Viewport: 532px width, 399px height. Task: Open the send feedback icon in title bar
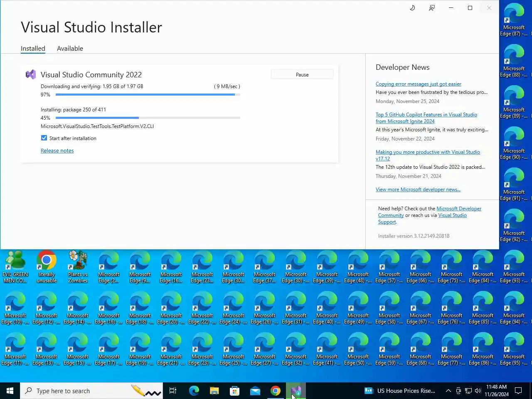(432, 8)
